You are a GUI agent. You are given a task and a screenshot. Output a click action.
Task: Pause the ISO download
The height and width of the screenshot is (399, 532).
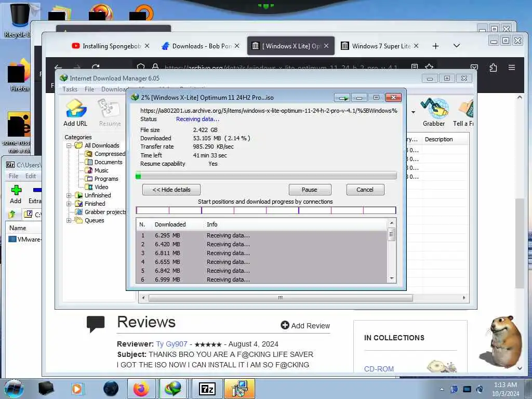point(310,190)
